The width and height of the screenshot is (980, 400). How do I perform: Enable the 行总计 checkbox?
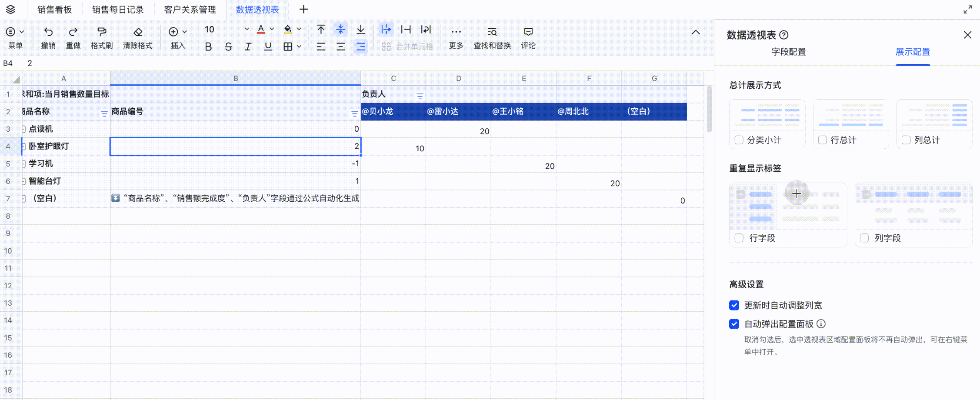(x=823, y=140)
